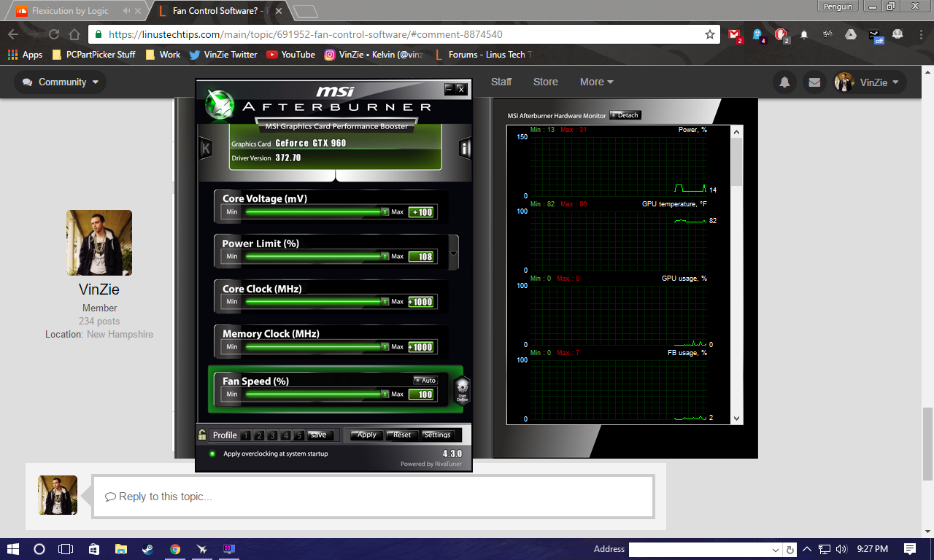Click Reset in Afterburner
934x560 pixels.
tap(402, 435)
